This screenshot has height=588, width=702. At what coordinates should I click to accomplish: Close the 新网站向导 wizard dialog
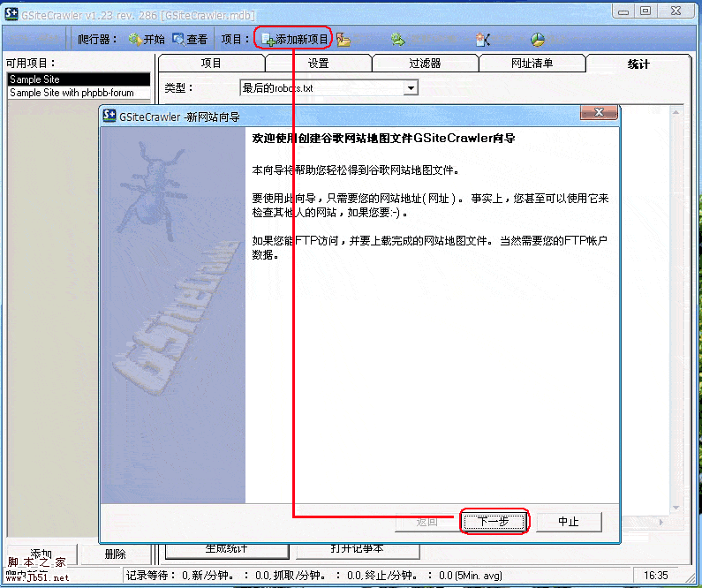pos(599,112)
